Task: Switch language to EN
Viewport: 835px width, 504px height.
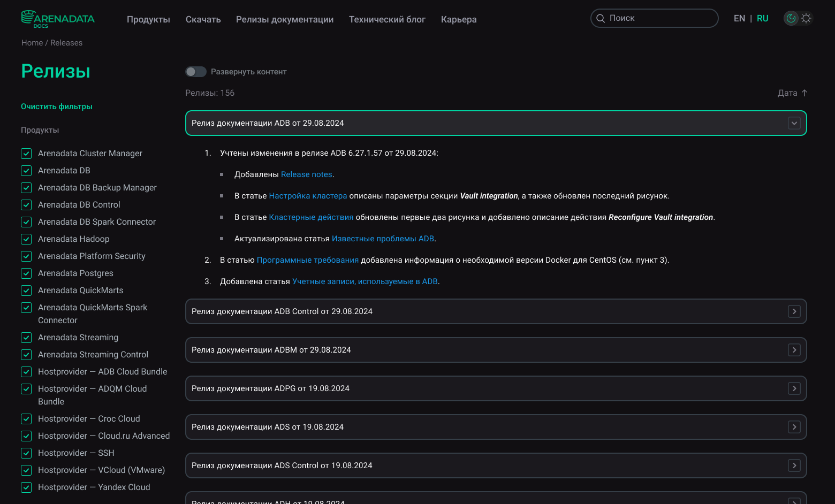Action: click(739, 18)
